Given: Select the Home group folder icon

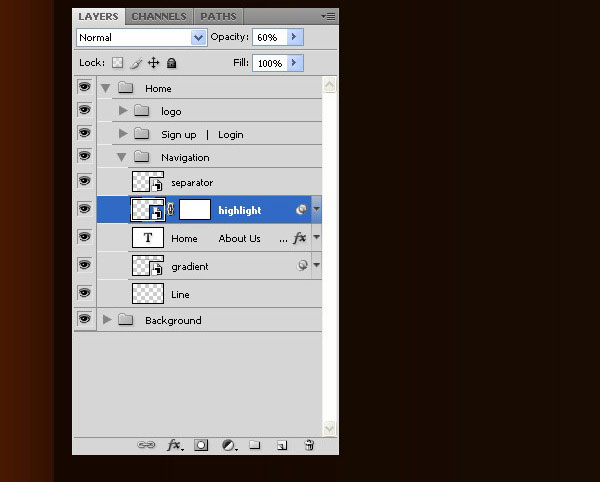Looking at the screenshot, I should 125,88.
